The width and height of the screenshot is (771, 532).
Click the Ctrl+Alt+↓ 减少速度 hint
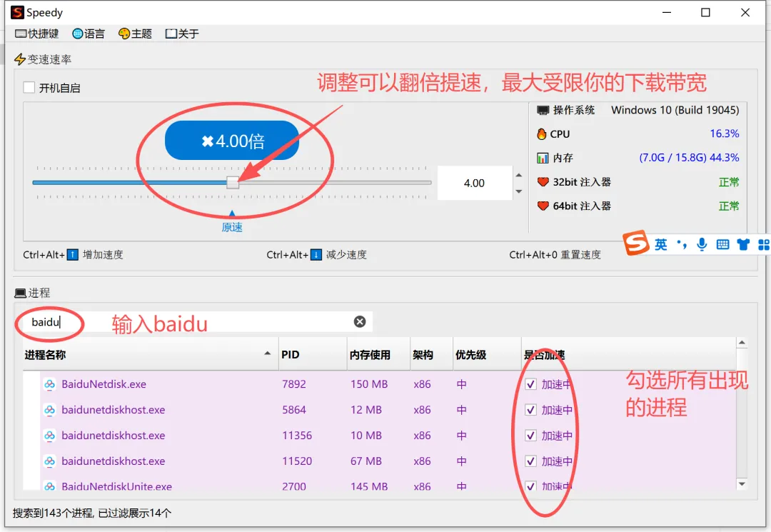point(317,255)
